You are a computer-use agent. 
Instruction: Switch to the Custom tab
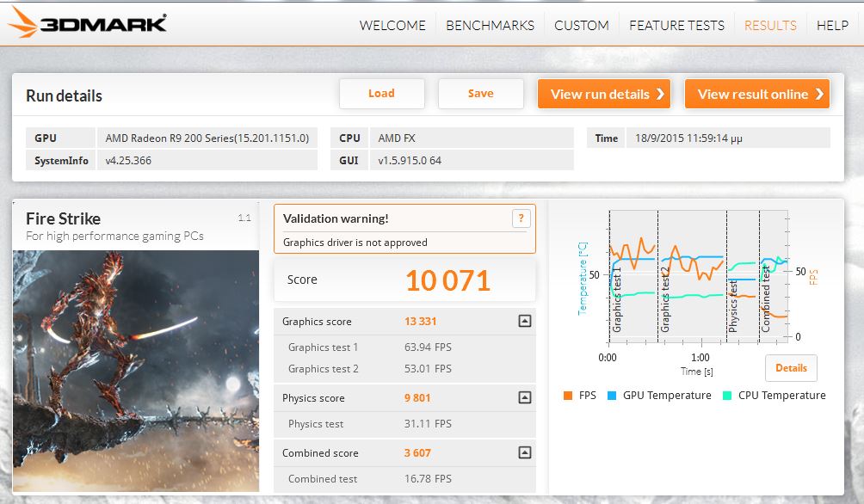[582, 25]
